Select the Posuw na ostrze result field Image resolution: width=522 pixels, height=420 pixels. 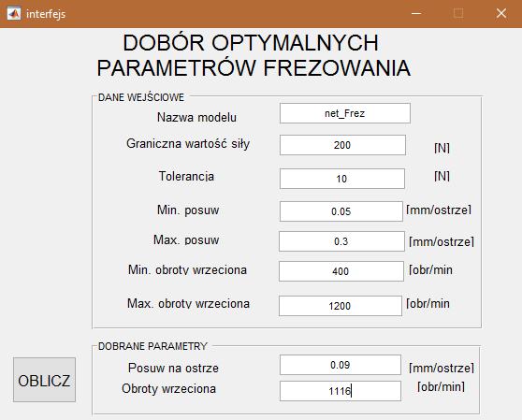341,365
